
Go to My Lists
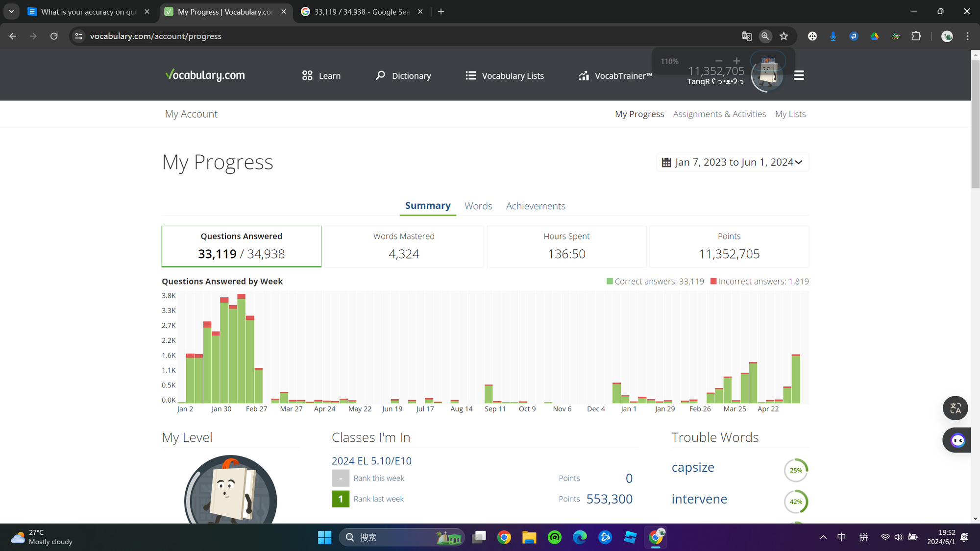point(790,114)
